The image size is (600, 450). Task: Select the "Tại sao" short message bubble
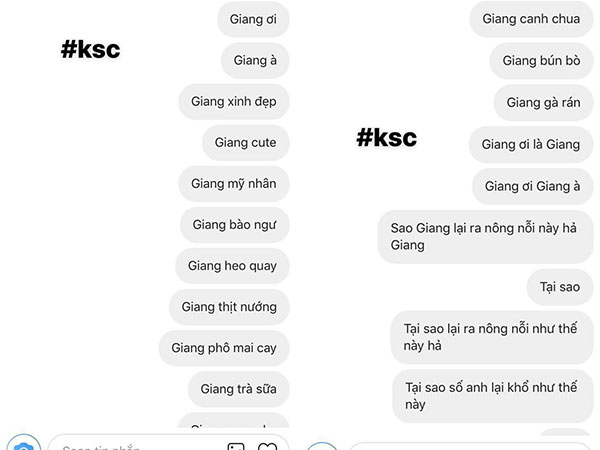coord(560,287)
